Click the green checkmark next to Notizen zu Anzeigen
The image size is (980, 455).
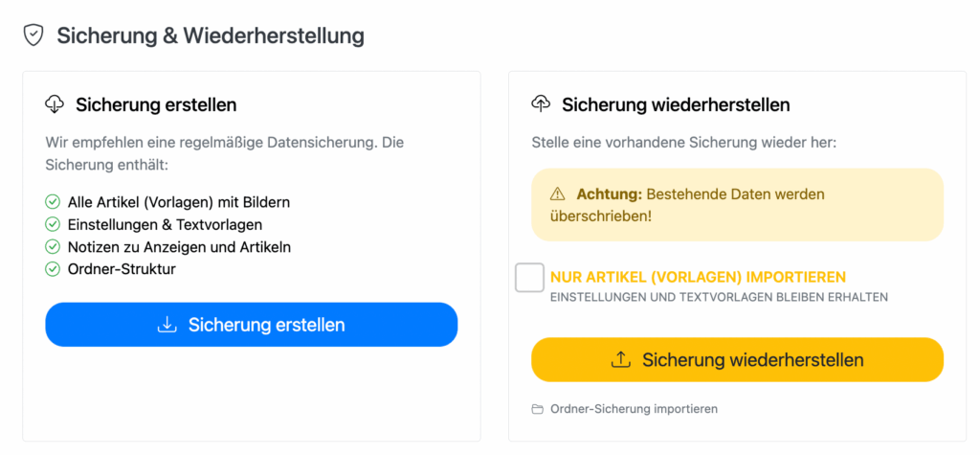53,247
